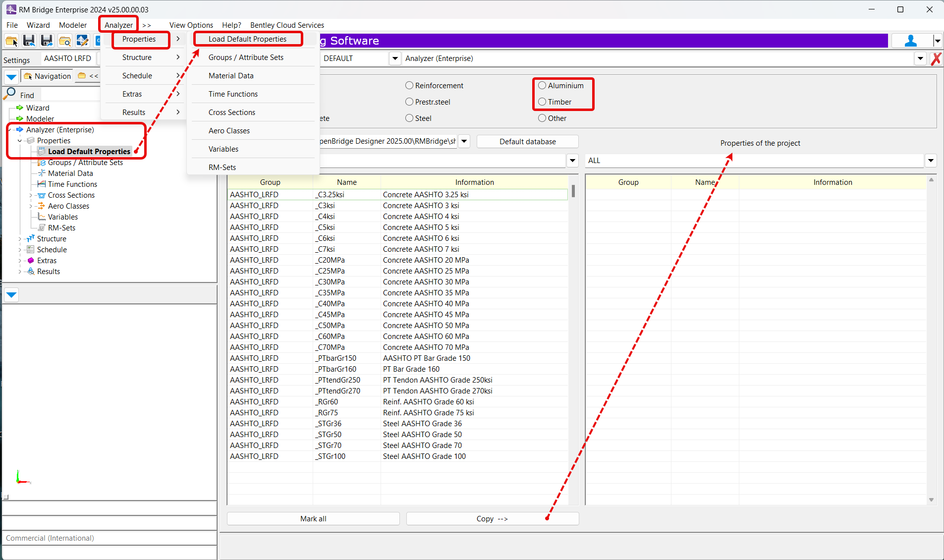Image resolution: width=944 pixels, height=560 pixels.
Task: Click the Cross Sections tree icon
Action: [x=42, y=195]
